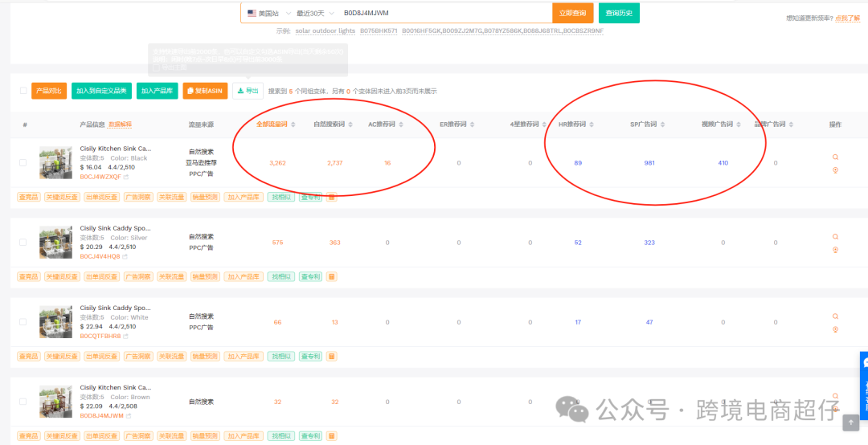Click location pin icon in Silver row 操作
This screenshot has height=445, width=868.
835,250
